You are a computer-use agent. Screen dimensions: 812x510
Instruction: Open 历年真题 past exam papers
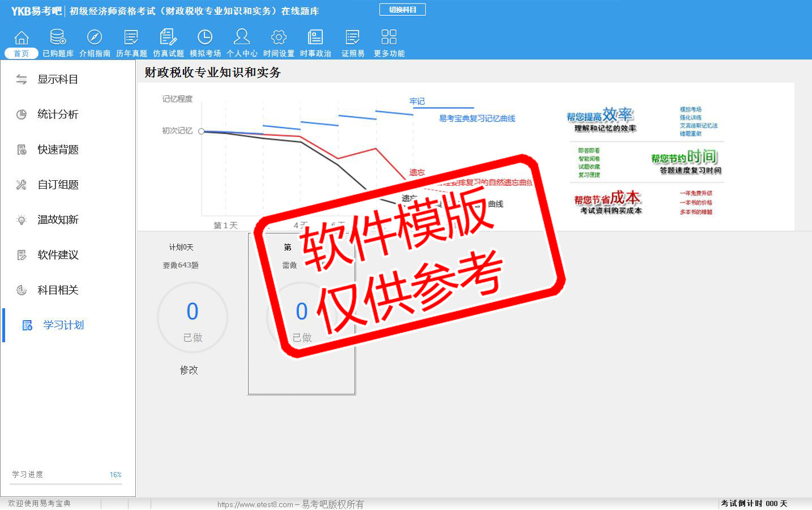point(131,43)
